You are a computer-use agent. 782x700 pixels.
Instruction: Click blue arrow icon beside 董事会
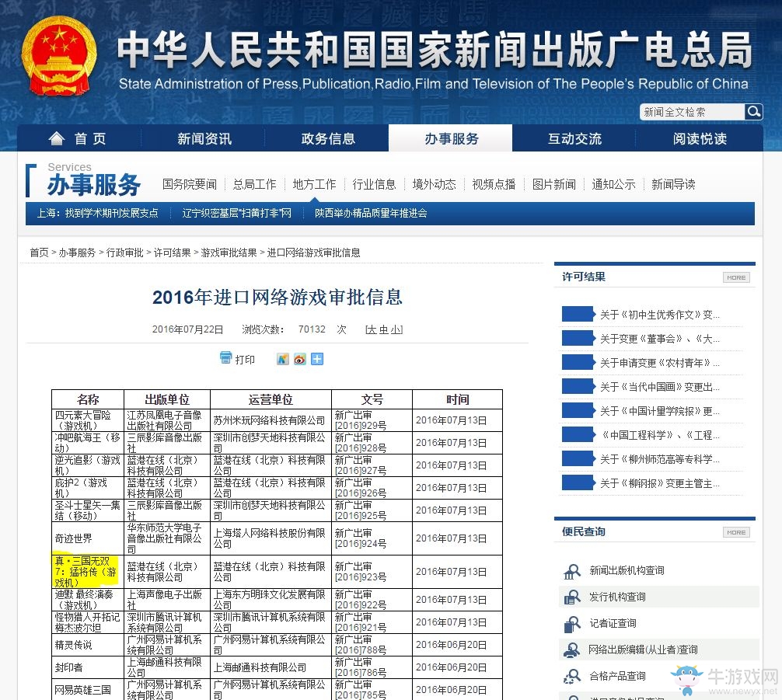point(578,338)
